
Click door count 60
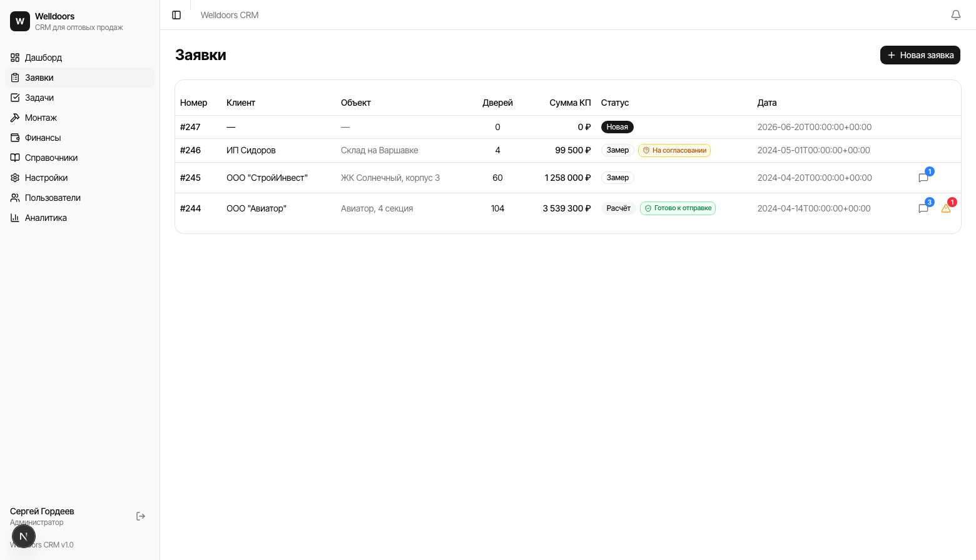tap(497, 178)
